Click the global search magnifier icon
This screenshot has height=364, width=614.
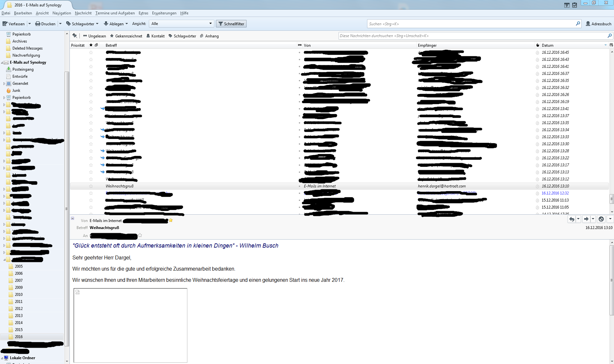point(578,24)
